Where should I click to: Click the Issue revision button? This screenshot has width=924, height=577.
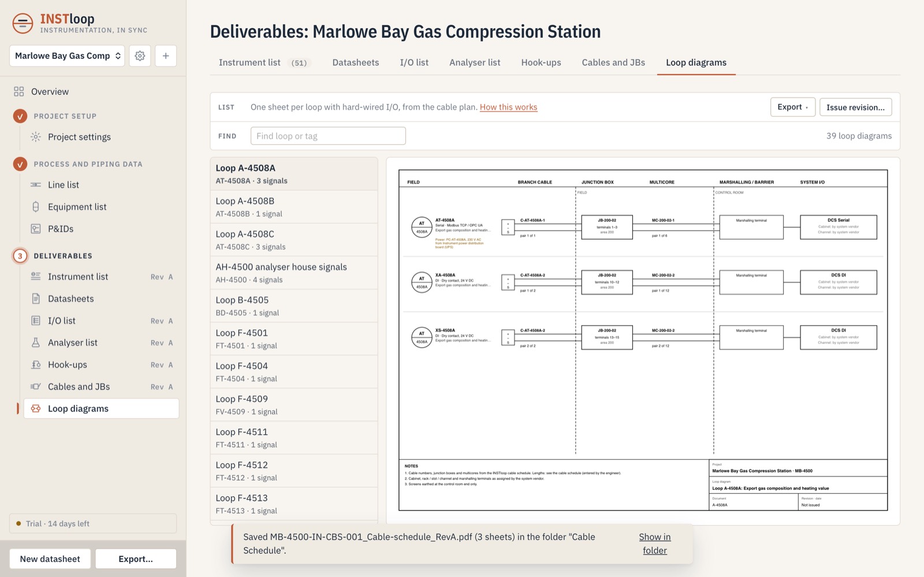pos(855,107)
